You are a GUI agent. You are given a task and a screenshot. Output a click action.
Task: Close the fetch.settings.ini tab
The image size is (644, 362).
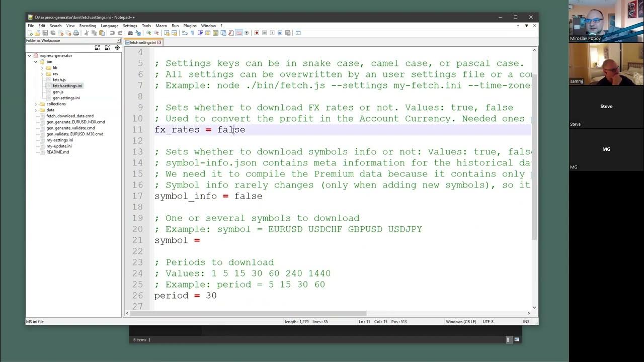coord(159,43)
